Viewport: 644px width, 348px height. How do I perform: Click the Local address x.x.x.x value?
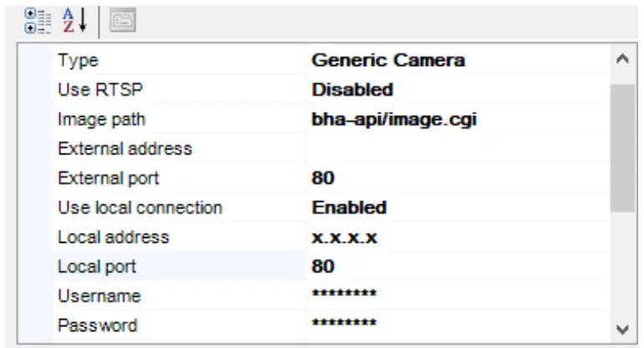[344, 238]
